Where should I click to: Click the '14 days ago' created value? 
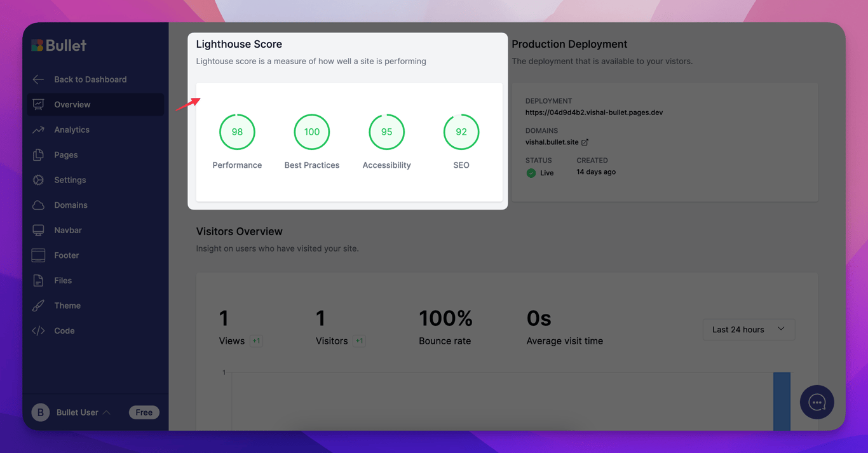596,172
